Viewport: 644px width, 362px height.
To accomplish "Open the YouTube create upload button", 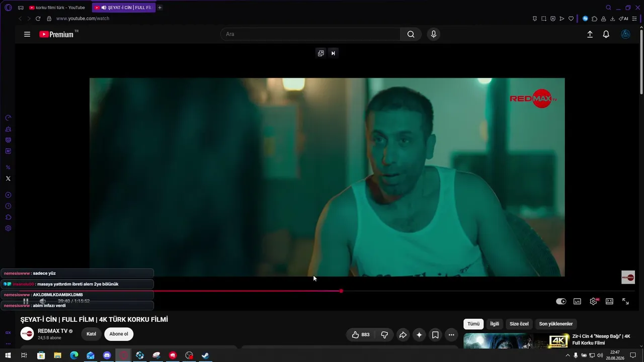I will [x=590, y=34].
